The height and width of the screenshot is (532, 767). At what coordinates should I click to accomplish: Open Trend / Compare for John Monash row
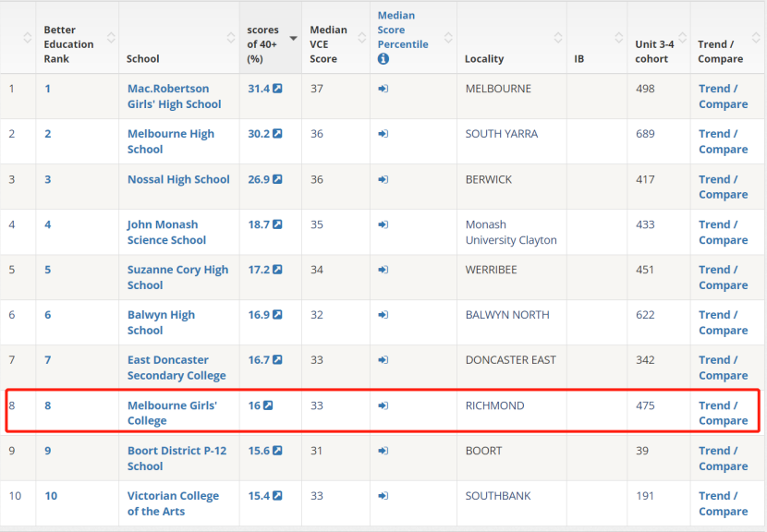(723, 232)
